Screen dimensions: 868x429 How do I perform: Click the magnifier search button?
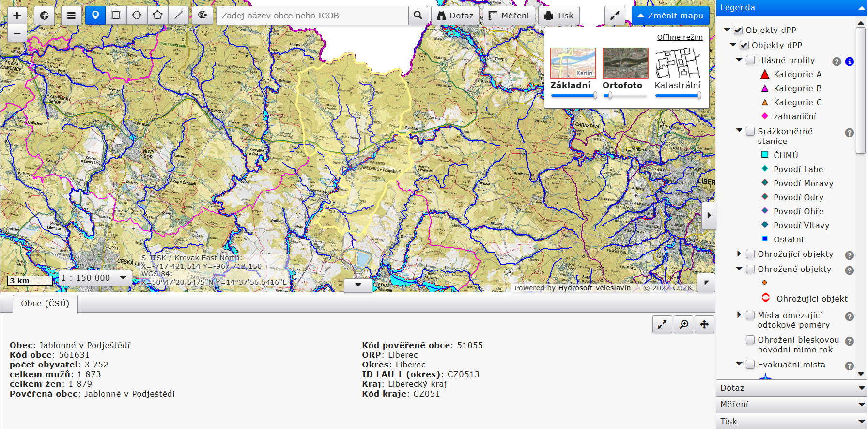click(x=418, y=16)
